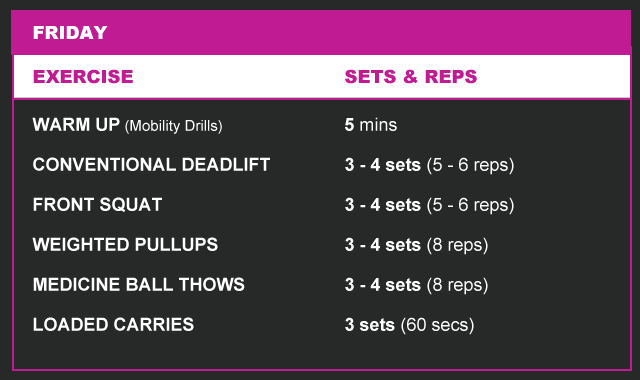Select the 3 sets (60 secs) value
This screenshot has height=380, width=640.
[409, 325]
